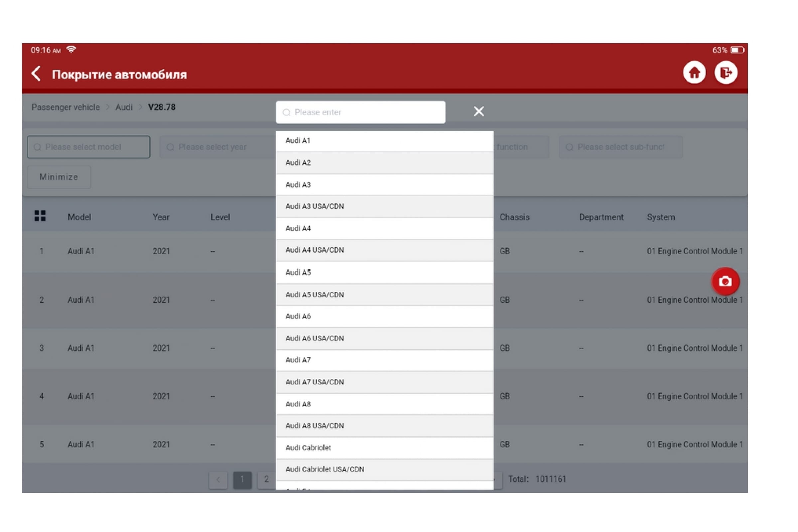This screenshot has height=532, width=798.
Task: Close the model search popup
Action: click(x=479, y=111)
